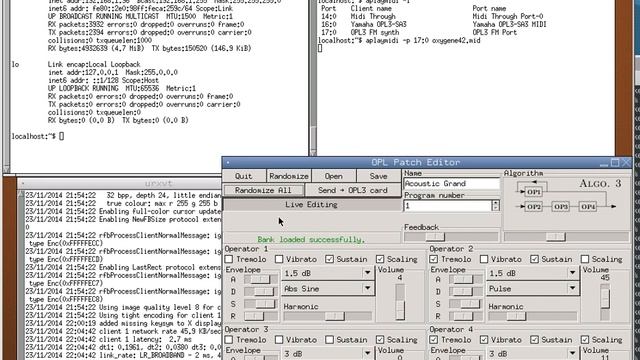Open Operator 2 Pulse waveform dropdown
The width and height of the screenshot is (640, 360).
tap(533, 289)
